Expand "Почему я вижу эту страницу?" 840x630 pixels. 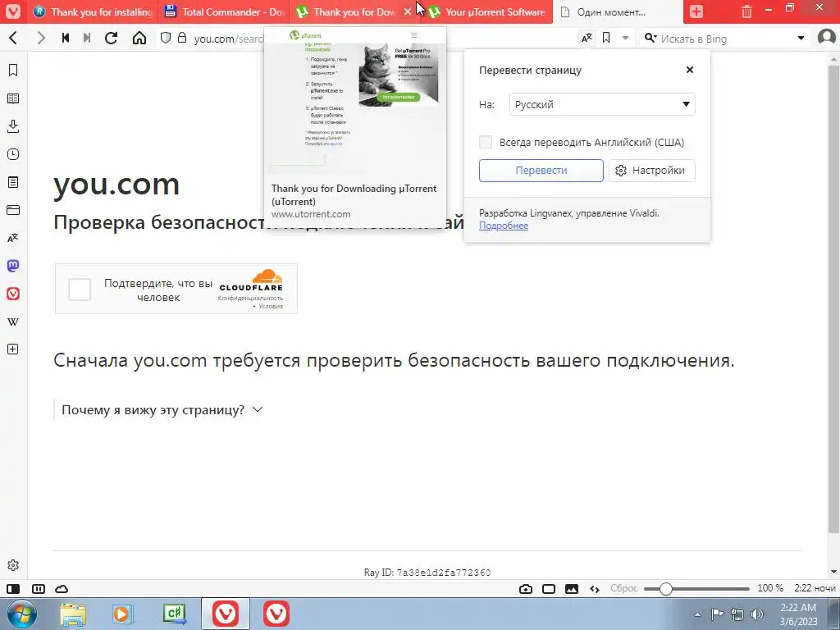[162, 410]
